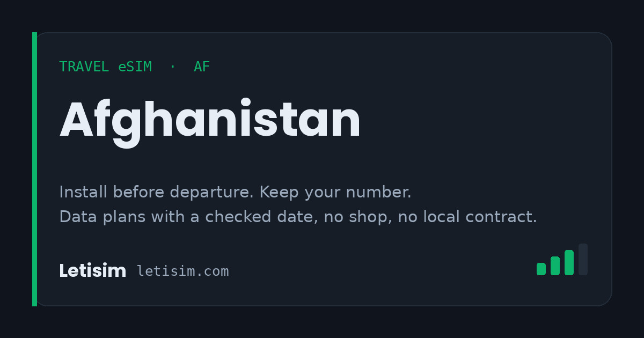
Task: Click the grey inactive signal bar
Action: 583,259
